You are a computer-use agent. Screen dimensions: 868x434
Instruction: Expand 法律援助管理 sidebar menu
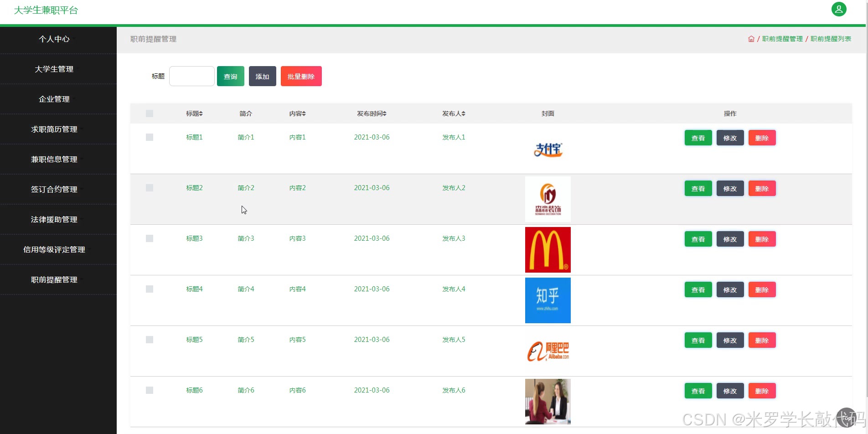coord(58,220)
